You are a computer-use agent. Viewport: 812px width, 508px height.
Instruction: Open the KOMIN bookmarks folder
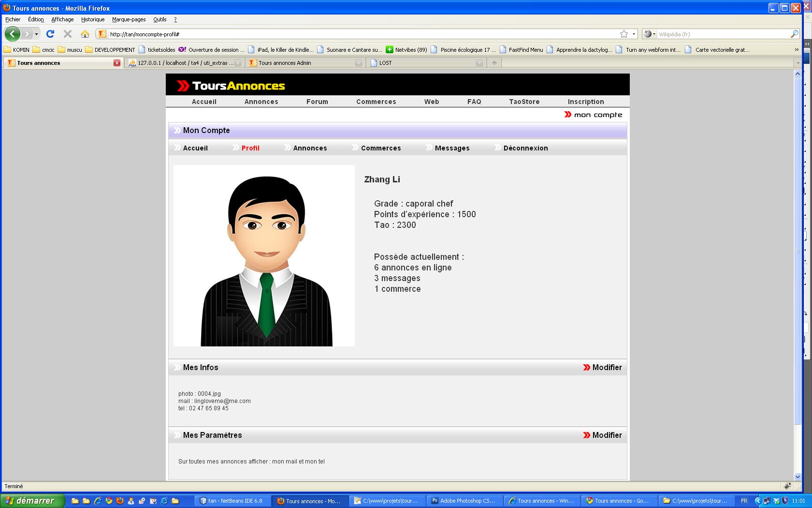[17, 49]
